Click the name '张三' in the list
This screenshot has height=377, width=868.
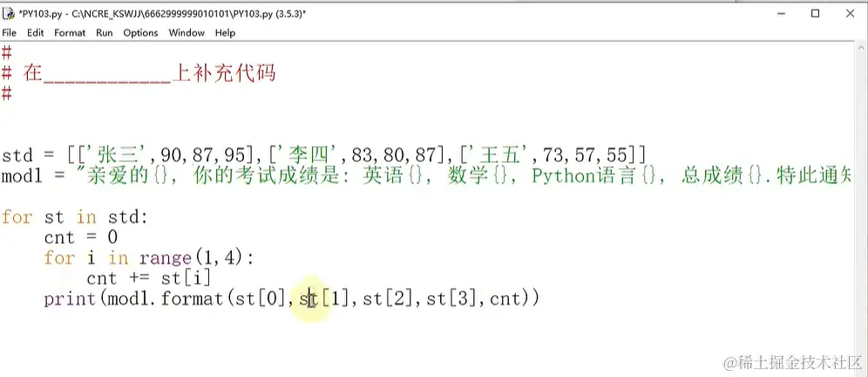point(115,155)
